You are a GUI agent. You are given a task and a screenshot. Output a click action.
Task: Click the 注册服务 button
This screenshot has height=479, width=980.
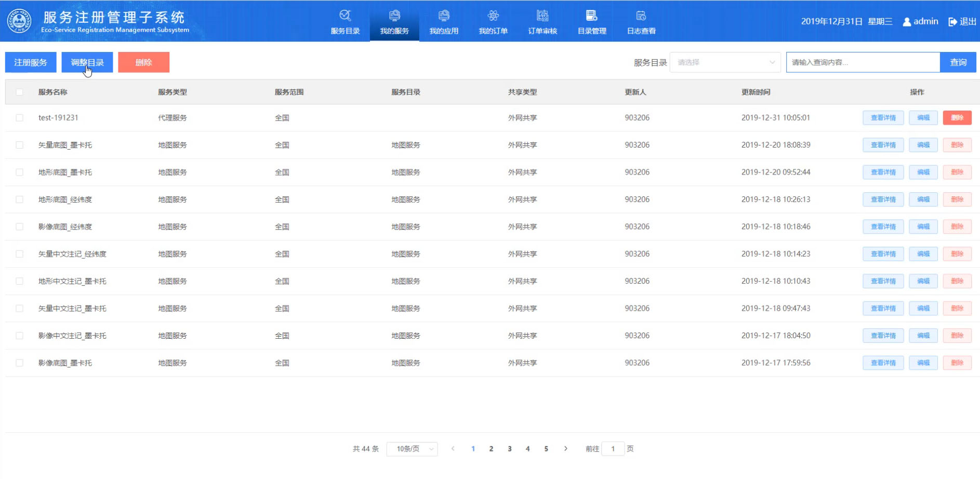pos(31,62)
